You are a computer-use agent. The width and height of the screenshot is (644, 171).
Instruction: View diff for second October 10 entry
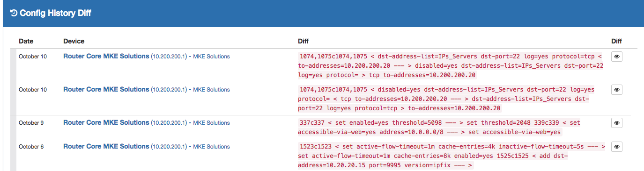click(617, 90)
